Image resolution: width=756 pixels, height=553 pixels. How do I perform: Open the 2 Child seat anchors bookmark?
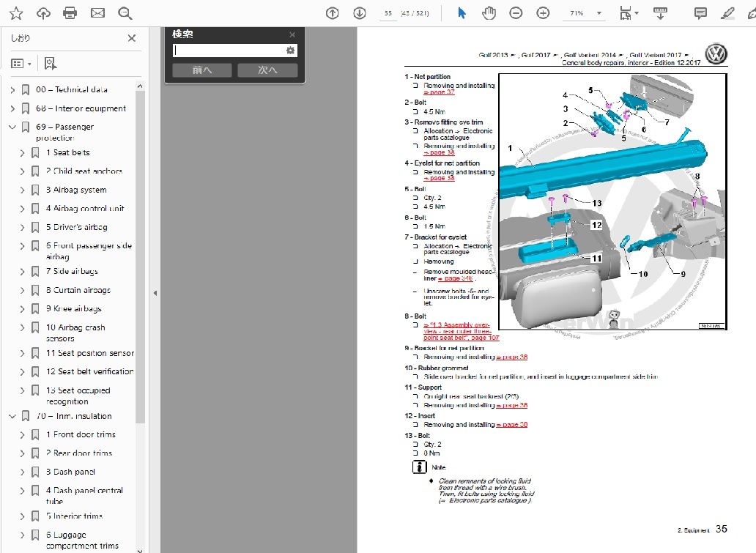[84, 171]
